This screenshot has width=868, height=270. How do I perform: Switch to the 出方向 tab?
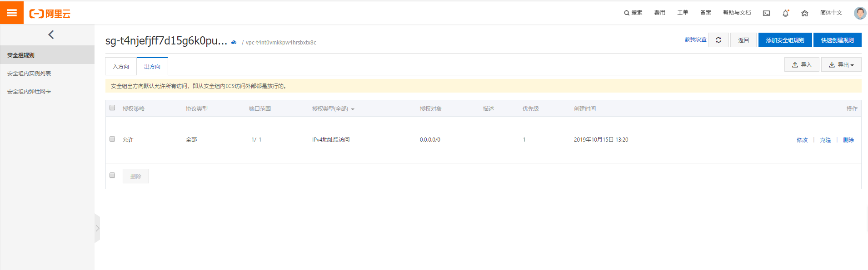[x=152, y=67]
